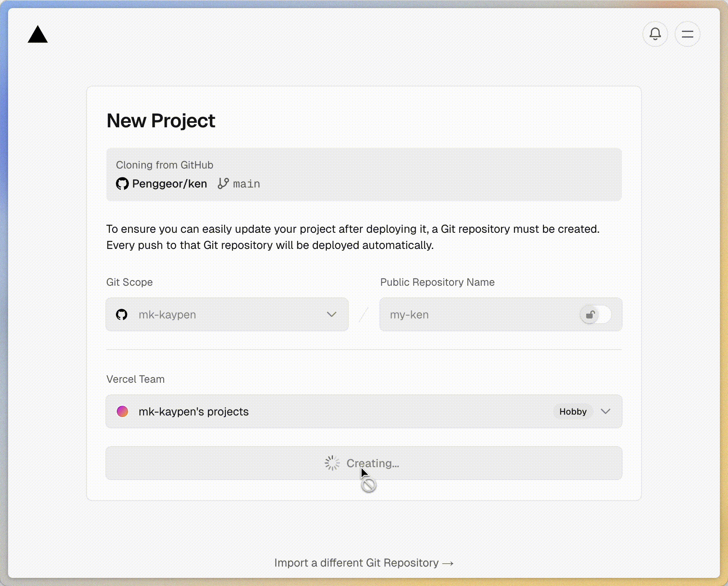Click the New Project heading
The image size is (728, 586).
click(x=161, y=120)
